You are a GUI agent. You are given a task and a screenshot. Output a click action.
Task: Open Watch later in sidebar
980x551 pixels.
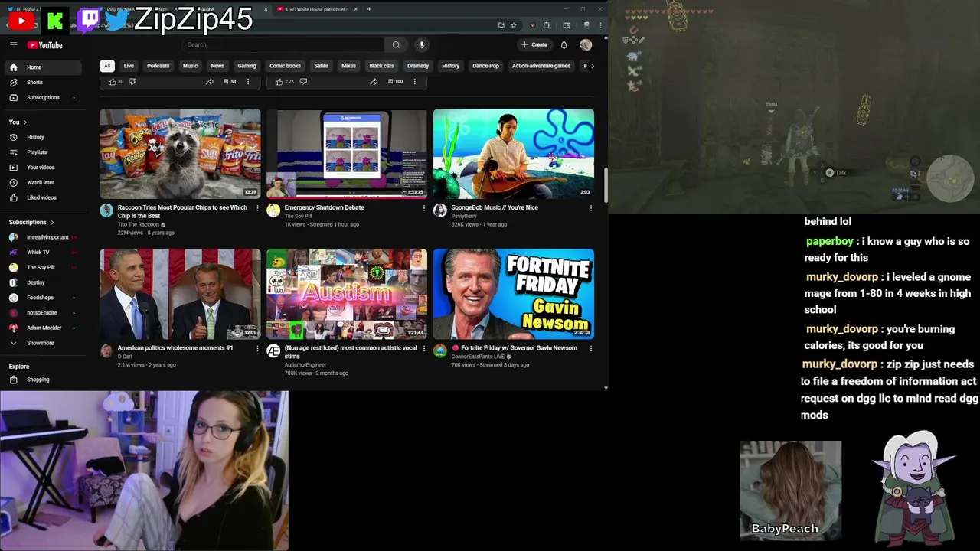tap(41, 183)
